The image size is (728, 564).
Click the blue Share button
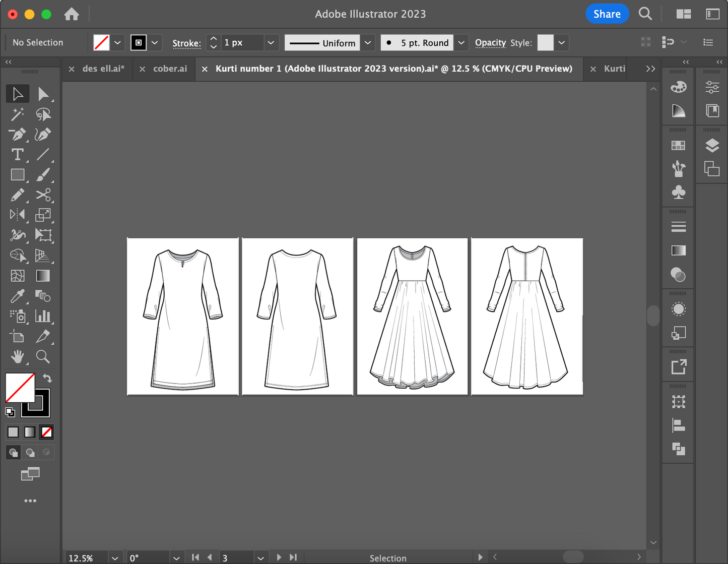(x=607, y=14)
